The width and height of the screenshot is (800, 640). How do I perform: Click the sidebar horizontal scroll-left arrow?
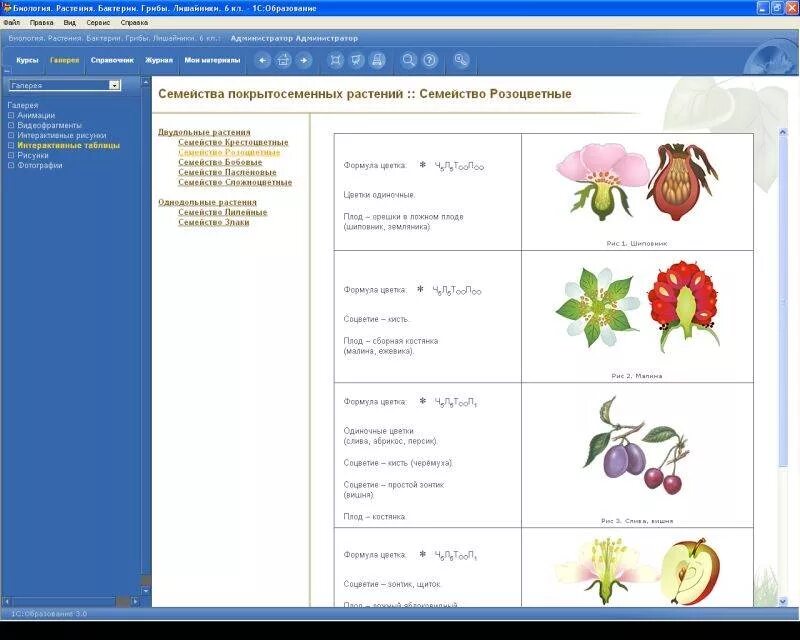point(6,601)
